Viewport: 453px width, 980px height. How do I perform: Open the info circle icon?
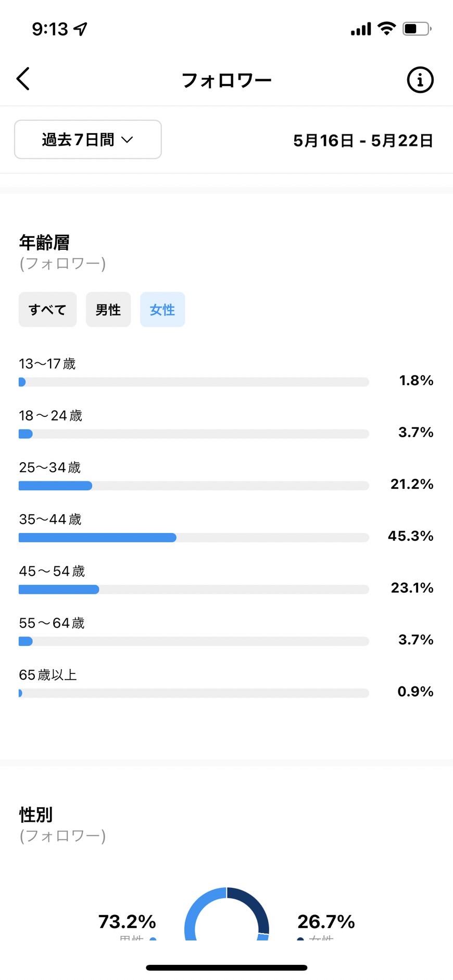tap(420, 80)
